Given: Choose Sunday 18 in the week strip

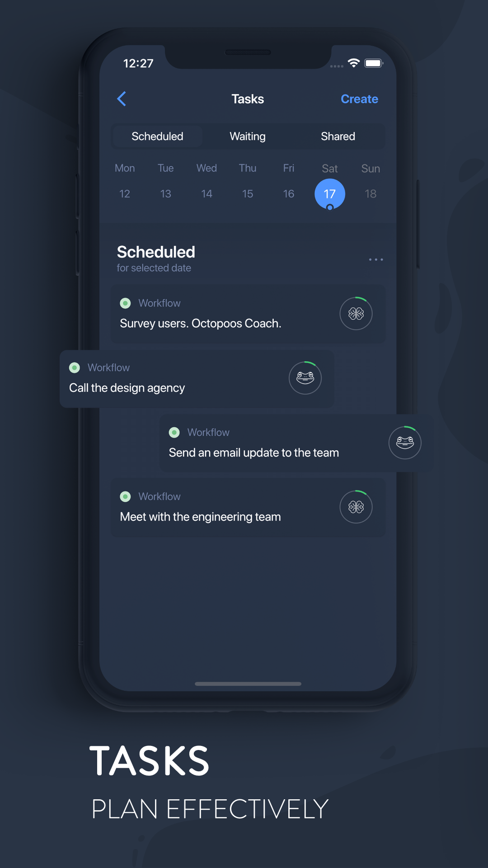Looking at the screenshot, I should click(371, 194).
